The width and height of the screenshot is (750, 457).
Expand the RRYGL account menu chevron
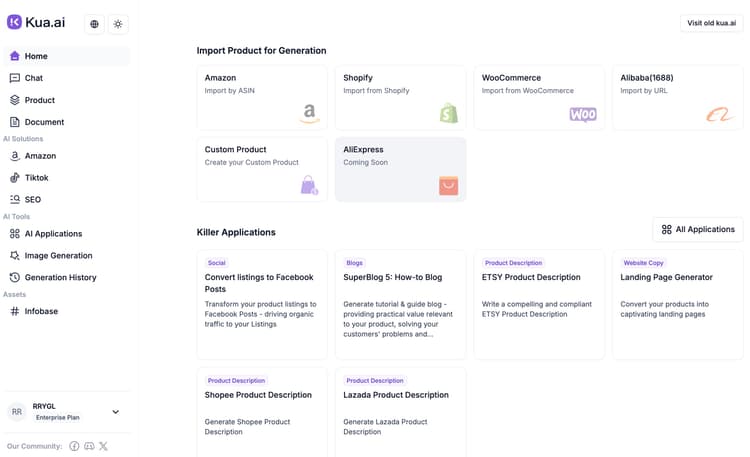[116, 412]
